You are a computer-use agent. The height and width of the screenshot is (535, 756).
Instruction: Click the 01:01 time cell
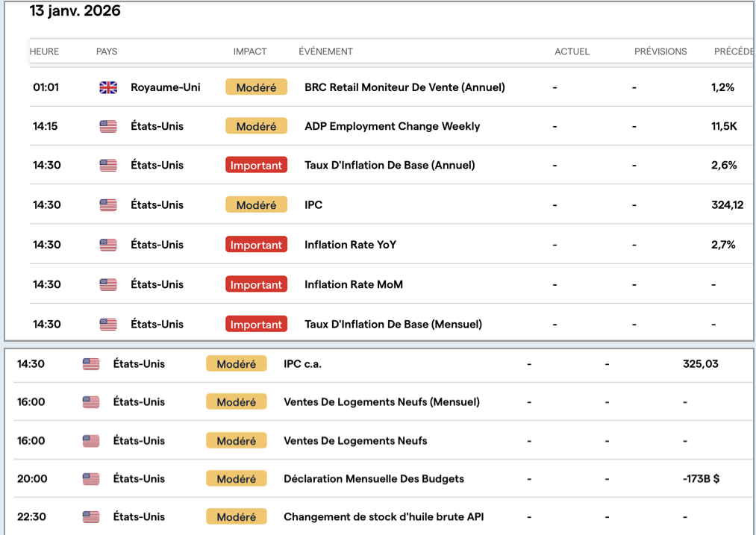tap(46, 87)
